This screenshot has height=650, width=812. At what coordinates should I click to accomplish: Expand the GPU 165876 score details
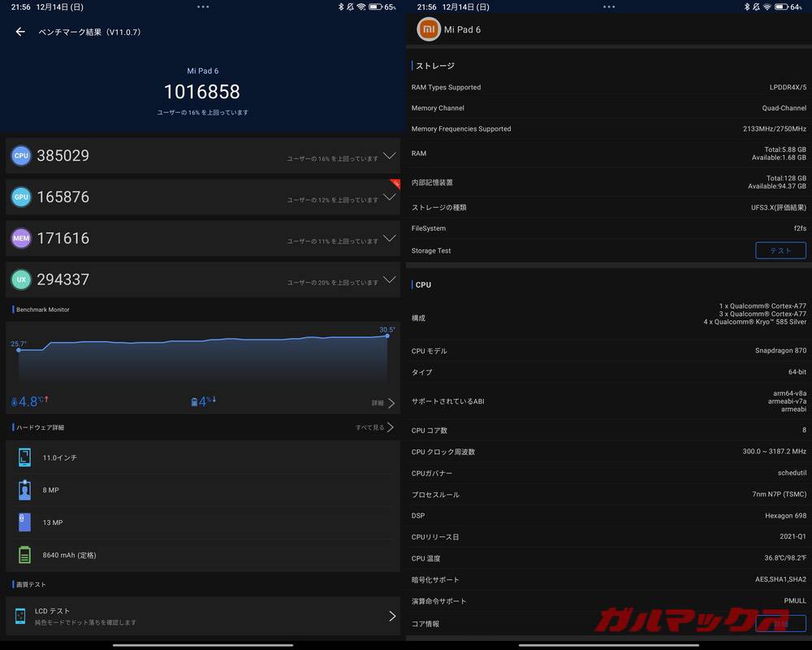[389, 197]
